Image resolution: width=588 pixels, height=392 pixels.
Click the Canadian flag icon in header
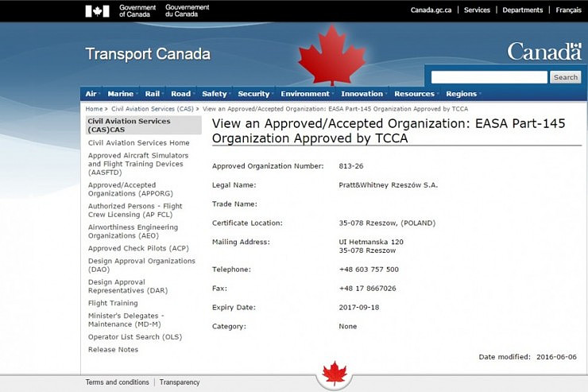point(97,10)
